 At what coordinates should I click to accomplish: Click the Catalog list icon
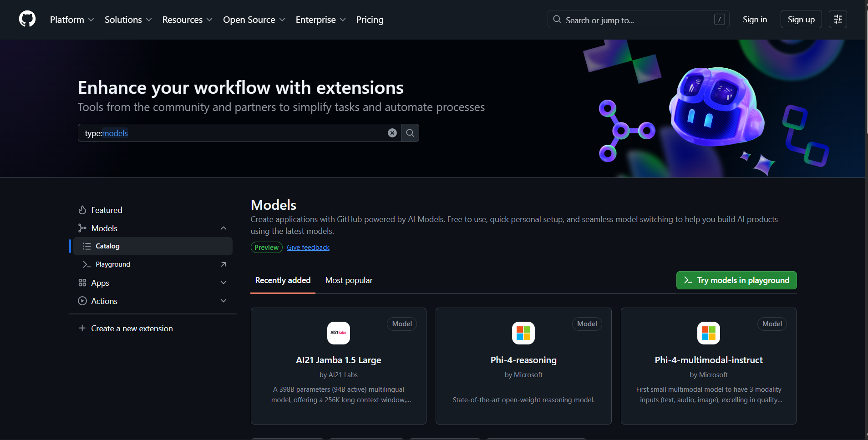(86, 246)
